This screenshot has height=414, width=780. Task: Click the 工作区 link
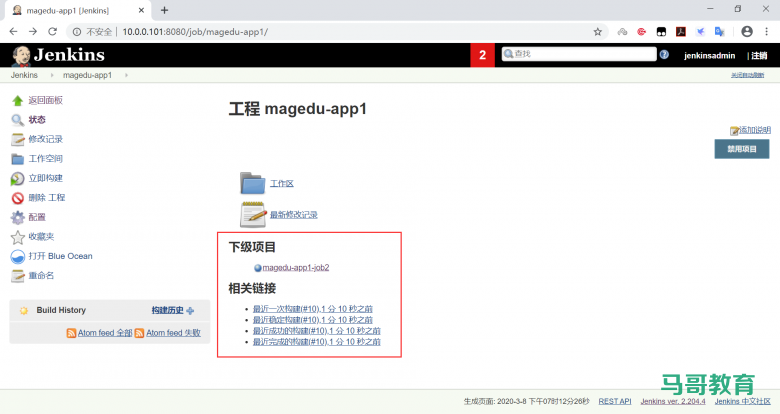(x=282, y=184)
